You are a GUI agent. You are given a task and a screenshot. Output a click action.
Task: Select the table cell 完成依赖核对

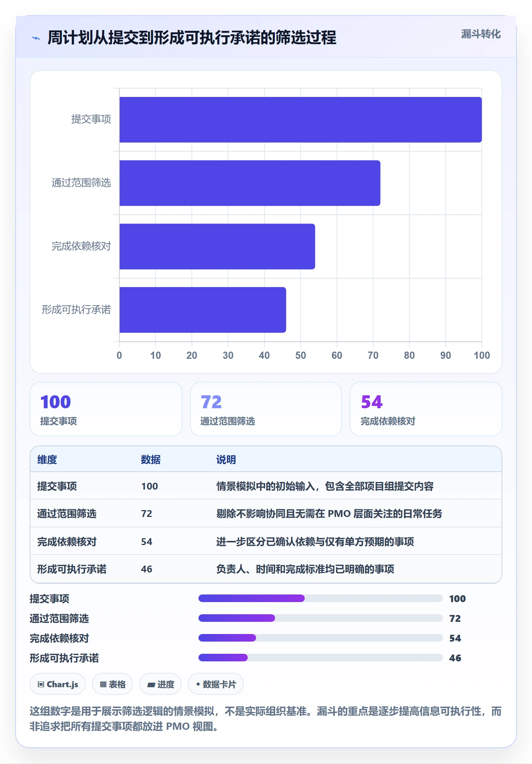(x=67, y=542)
